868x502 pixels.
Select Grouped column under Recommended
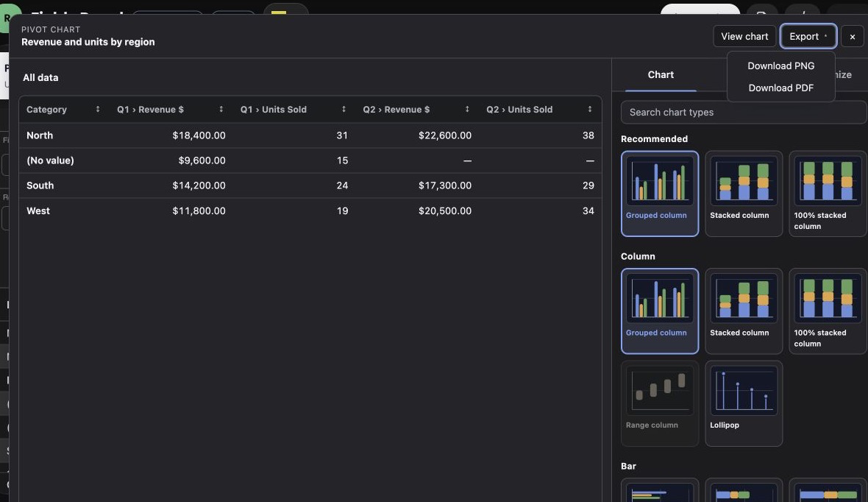pos(660,194)
